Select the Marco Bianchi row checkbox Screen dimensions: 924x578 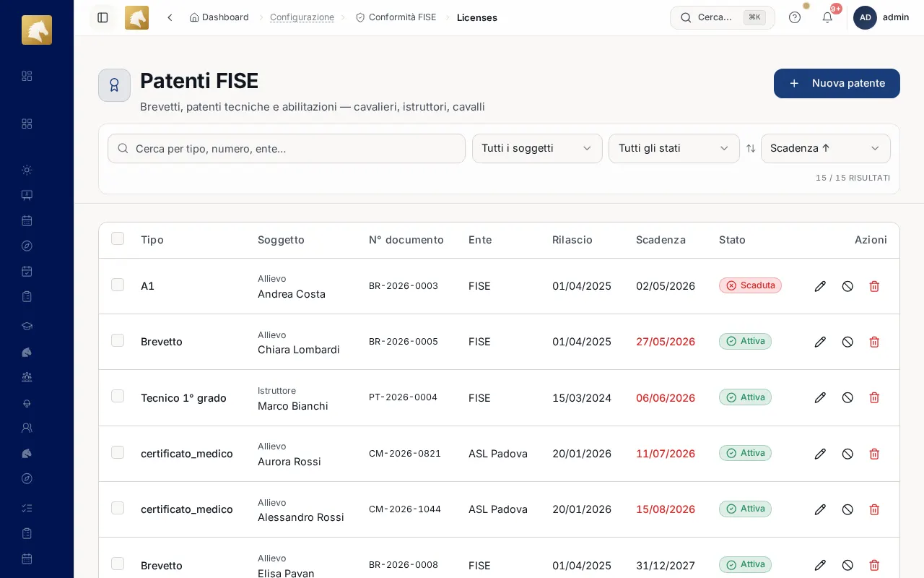pos(118,396)
